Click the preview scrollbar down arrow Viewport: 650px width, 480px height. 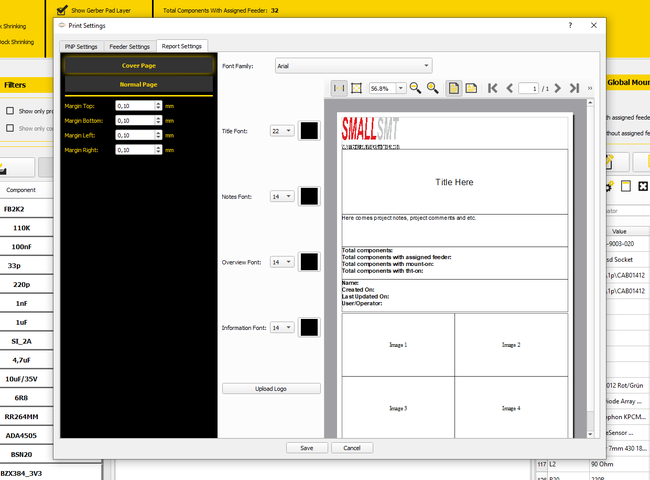[590, 434]
